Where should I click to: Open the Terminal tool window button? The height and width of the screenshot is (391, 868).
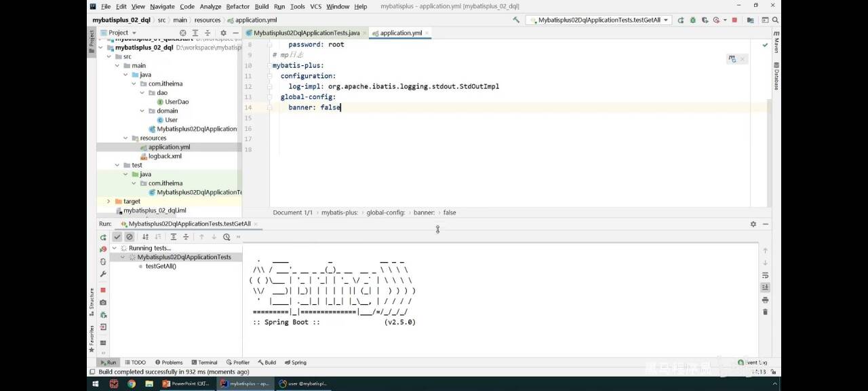pos(204,362)
